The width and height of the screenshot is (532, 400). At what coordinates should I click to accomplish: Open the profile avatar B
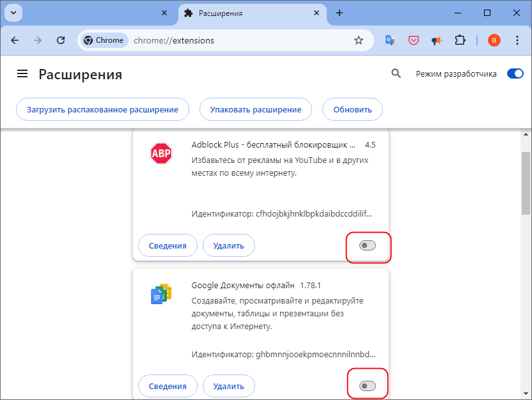coord(494,40)
